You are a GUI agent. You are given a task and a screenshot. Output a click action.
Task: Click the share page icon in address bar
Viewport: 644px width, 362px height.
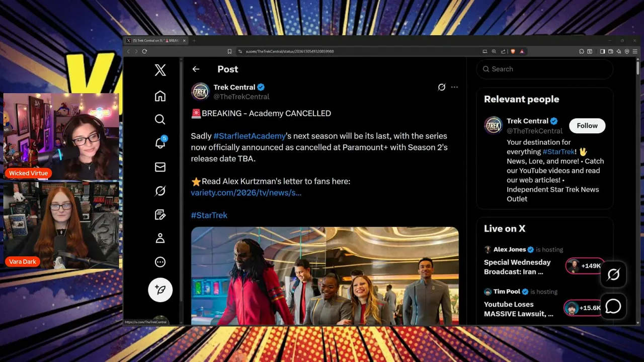coord(503,51)
